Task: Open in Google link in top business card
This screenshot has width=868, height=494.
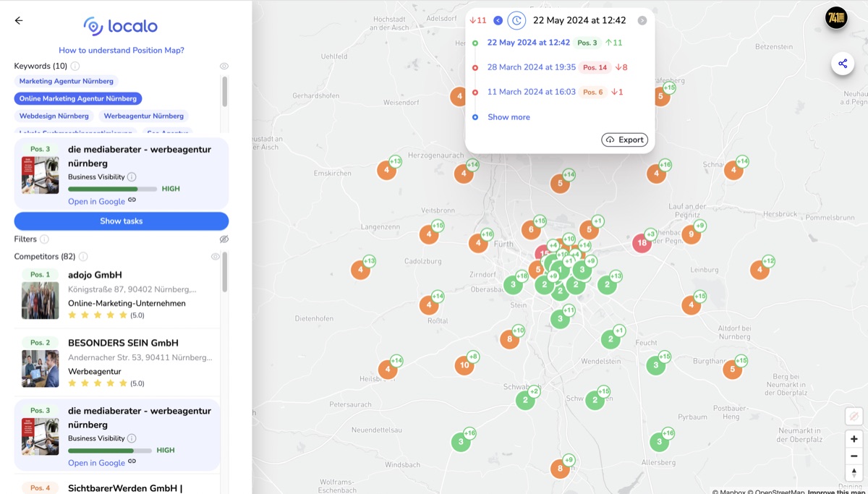Action: 97,202
